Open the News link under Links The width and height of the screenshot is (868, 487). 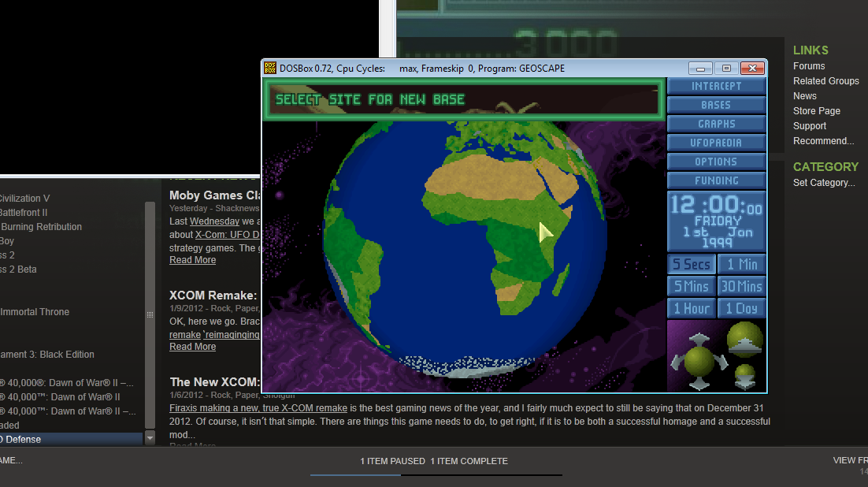click(x=804, y=96)
